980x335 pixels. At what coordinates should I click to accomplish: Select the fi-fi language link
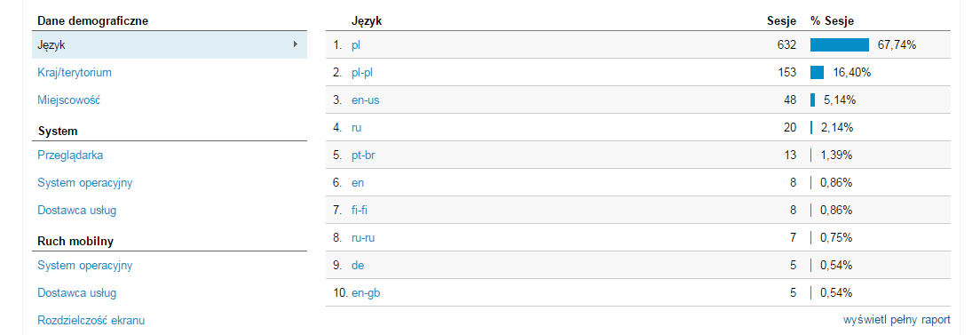pyautogui.click(x=360, y=211)
